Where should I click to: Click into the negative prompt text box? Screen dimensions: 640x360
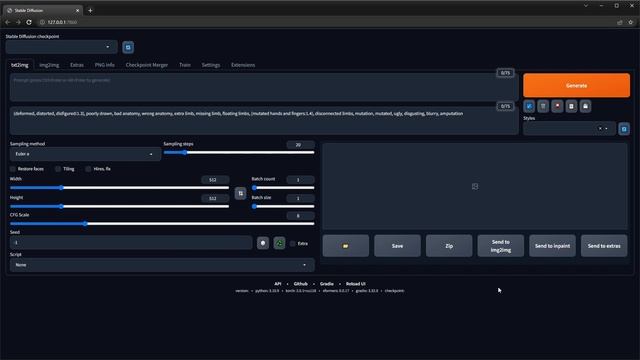tap(264, 121)
